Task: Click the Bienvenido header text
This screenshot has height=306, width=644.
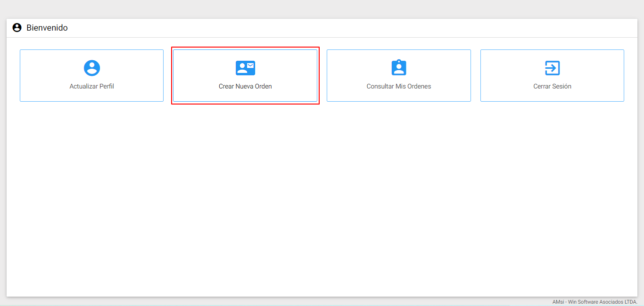Action: [47, 28]
